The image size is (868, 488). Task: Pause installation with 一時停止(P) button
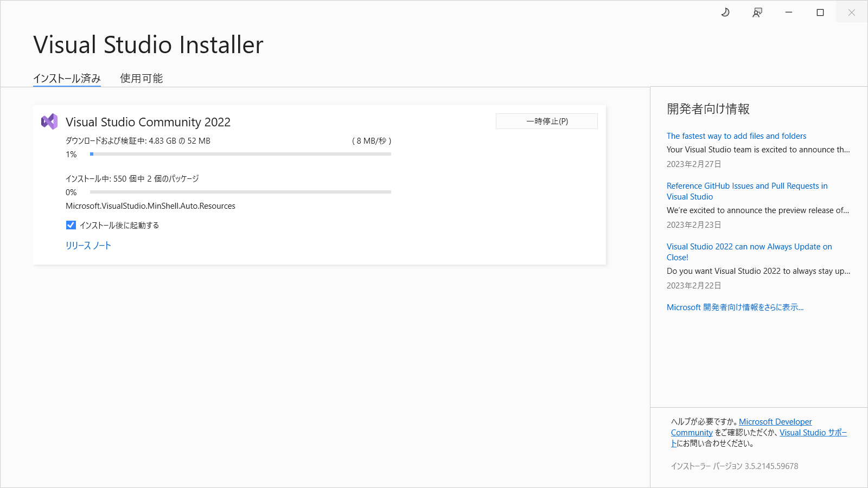coord(547,121)
